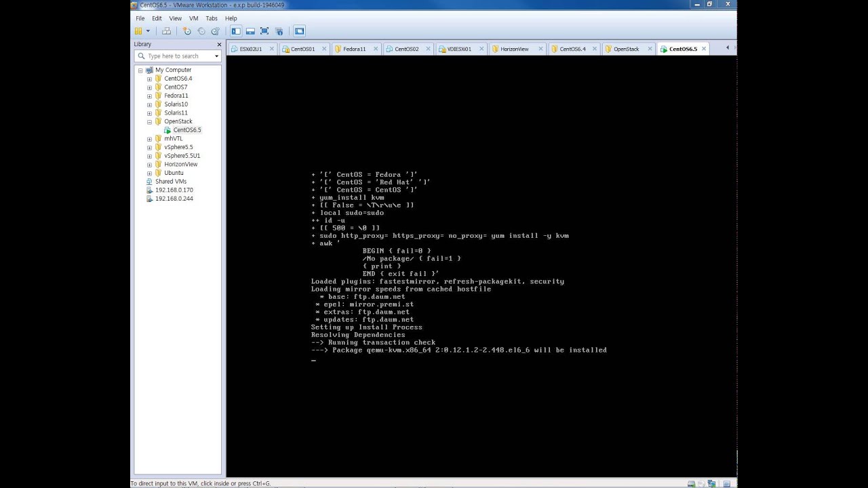Viewport: 868px width, 488px height.
Task: Collapse the My Computer tree node
Action: click(140, 70)
